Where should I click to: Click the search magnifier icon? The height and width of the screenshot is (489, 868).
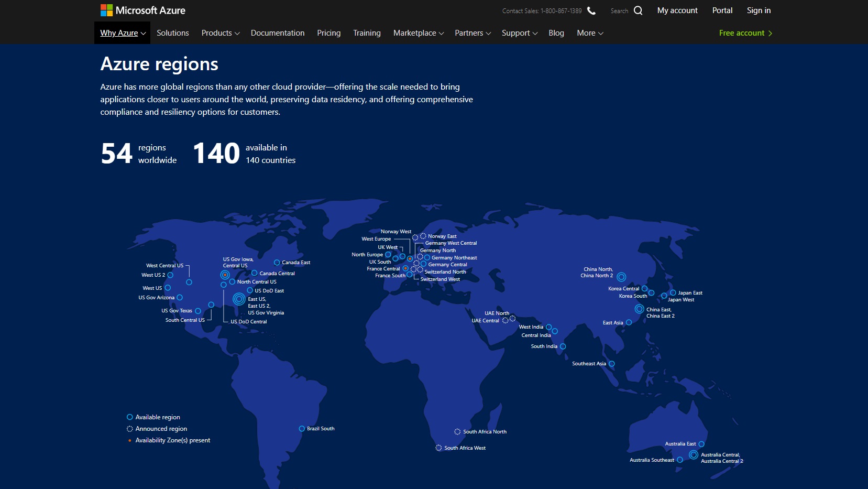pos(638,10)
